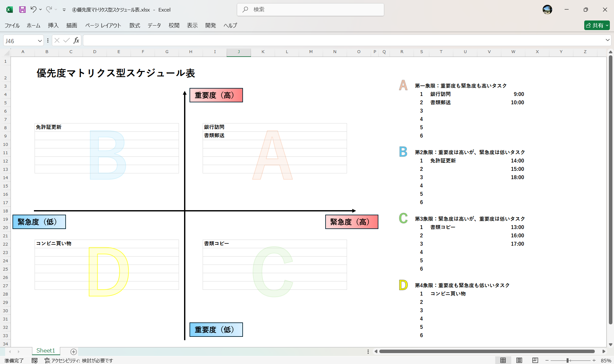
Task: Start macro recording from the status bar
Action: point(35,360)
